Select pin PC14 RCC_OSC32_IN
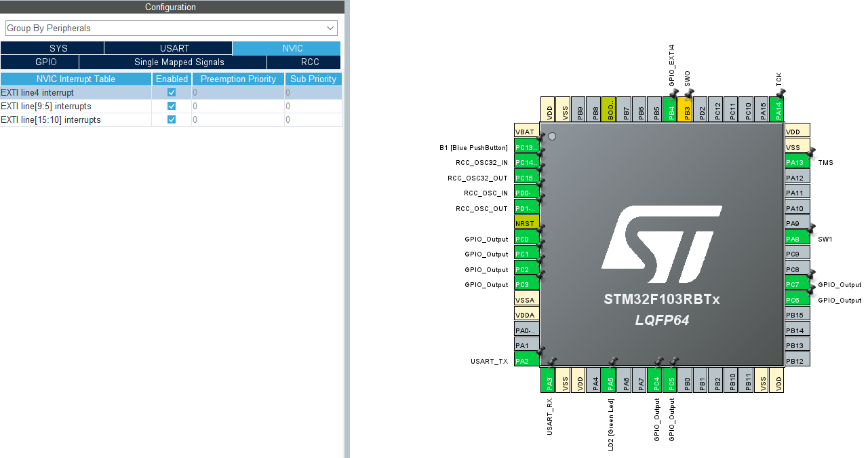Viewport: 868px width, 458px height. (527, 162)
